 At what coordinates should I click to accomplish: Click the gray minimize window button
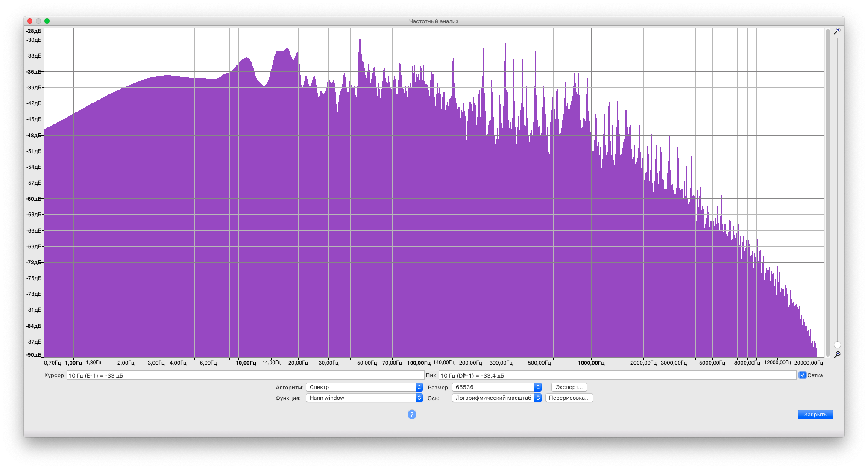click(x=38, y=21)
